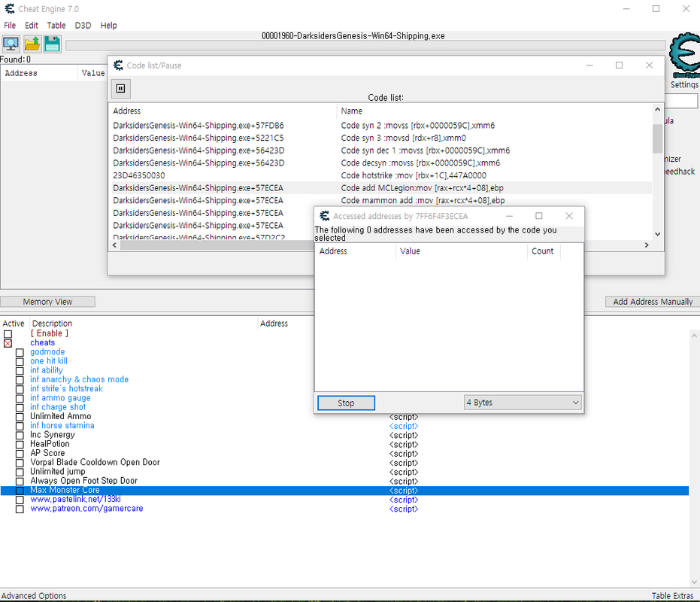Click the Description column header
The height and width of the screenshot is (602, 700).
pos(144,324)
